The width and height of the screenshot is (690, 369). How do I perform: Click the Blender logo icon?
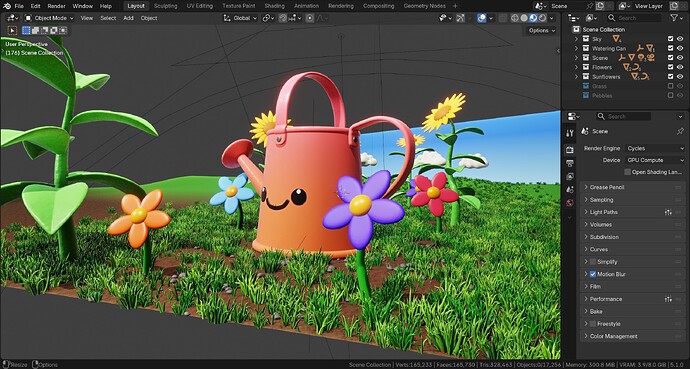pos(7,6)
